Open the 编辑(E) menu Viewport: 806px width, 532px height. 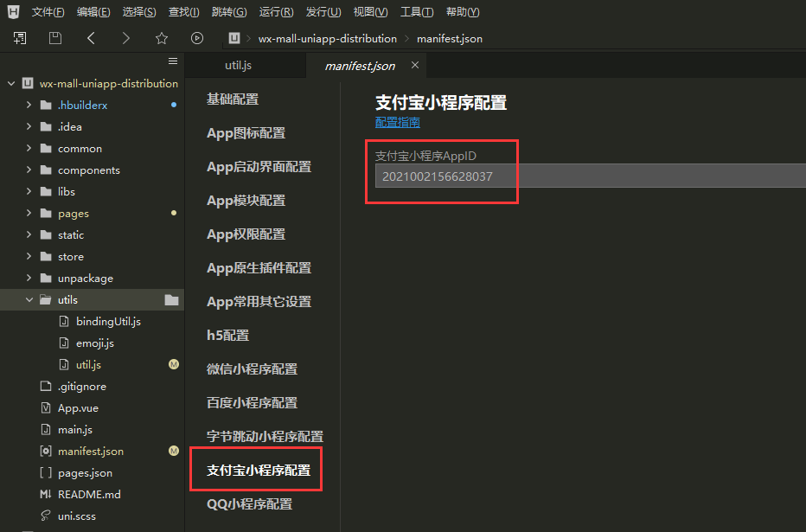click(93, 11)
